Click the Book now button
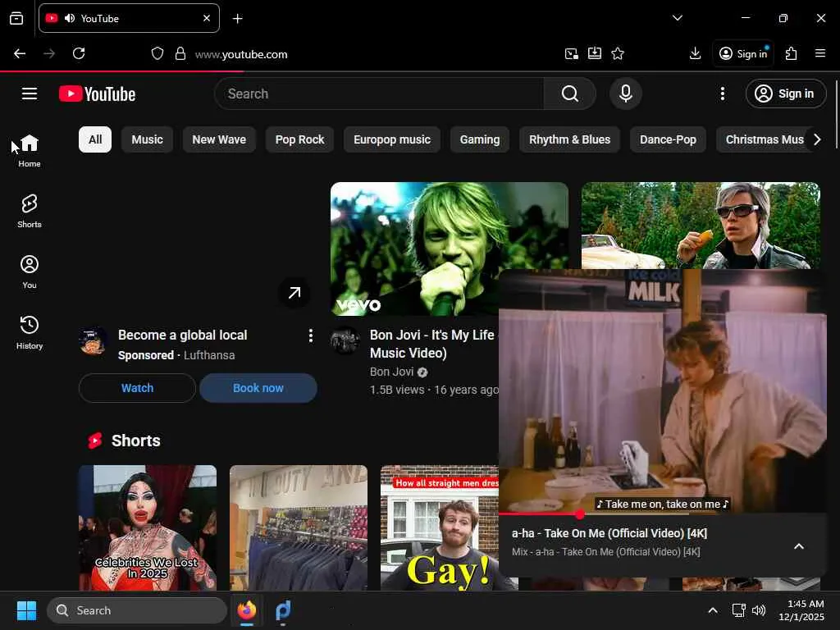Screen dimensions: 840x630 pyautogui.click(x=258, y=388)
